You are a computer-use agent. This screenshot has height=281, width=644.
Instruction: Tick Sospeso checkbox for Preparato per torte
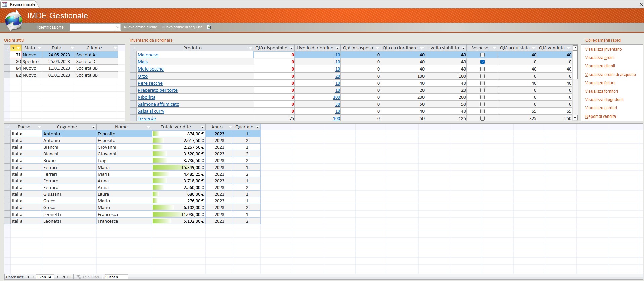[482, 90]
